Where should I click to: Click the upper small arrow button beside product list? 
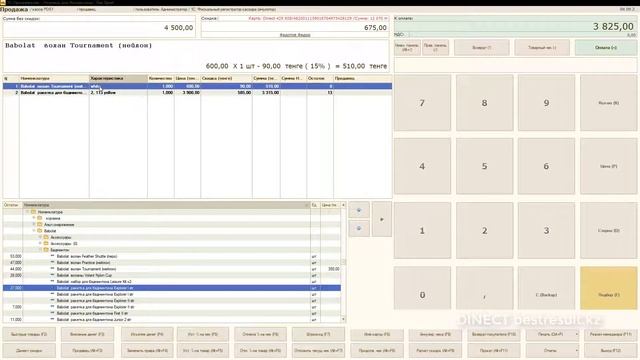[359, 210]
